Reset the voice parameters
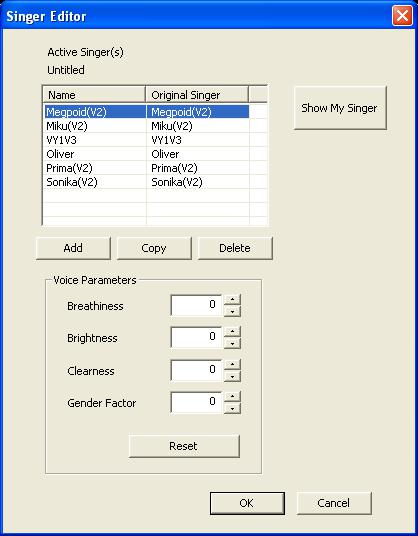 point(184,446)
